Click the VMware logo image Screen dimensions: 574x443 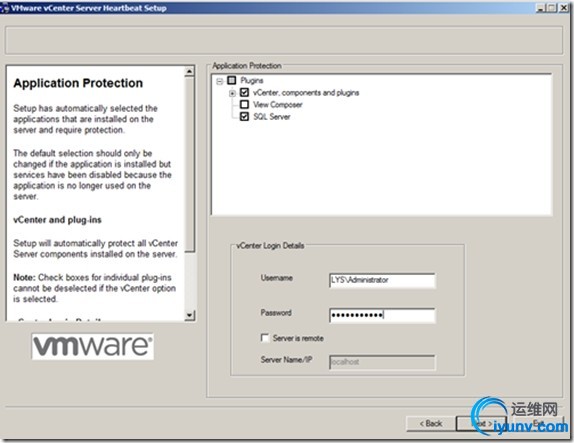tap(93, 346)
